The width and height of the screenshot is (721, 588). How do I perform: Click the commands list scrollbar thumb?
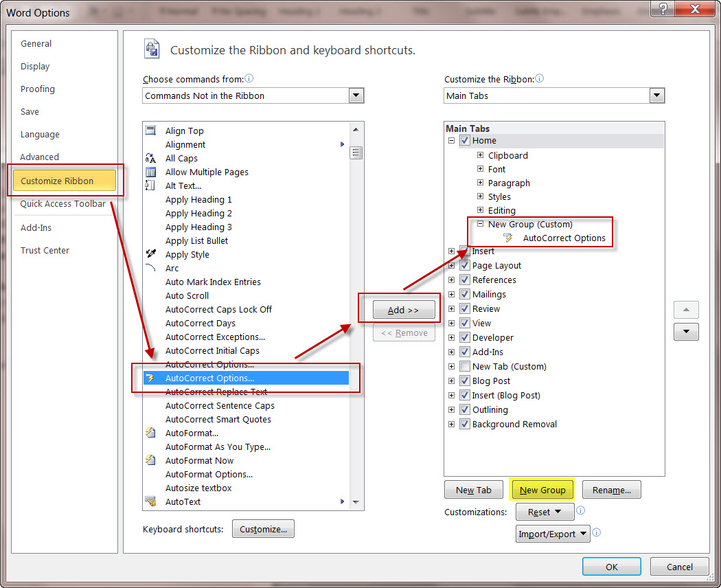click(x=356, y=152)
